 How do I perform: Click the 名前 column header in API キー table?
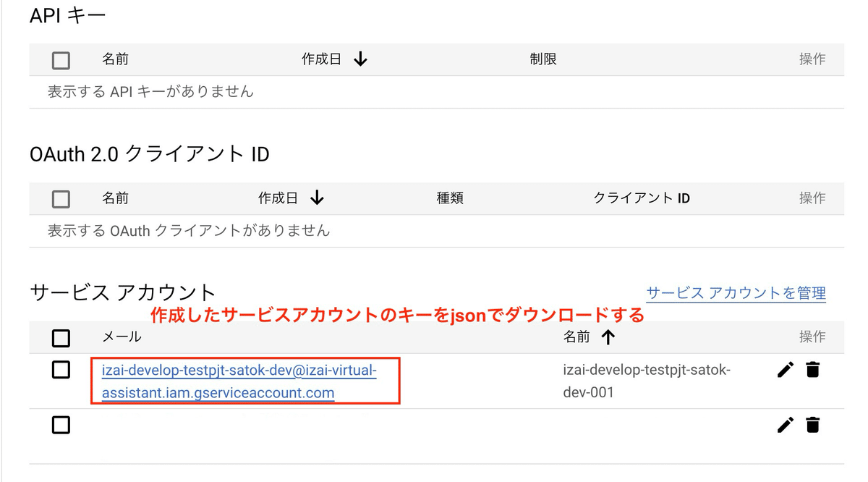[116, 59]
